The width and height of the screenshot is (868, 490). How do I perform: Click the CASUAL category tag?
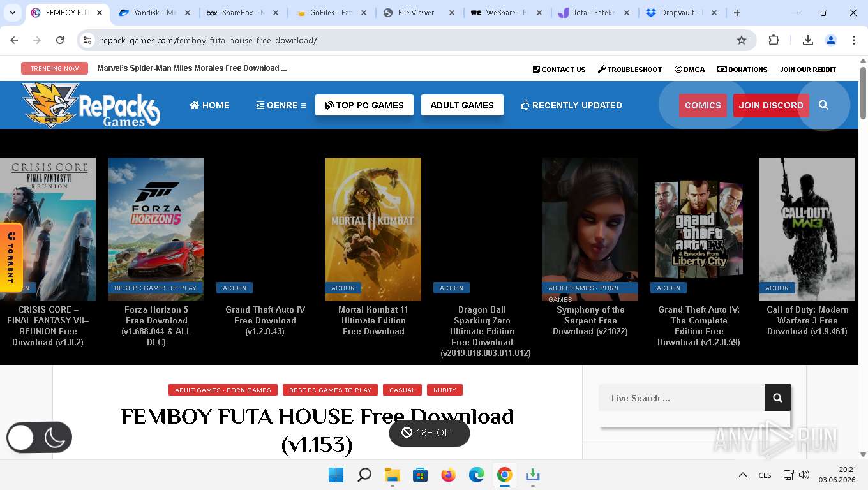pyautogui.click(x=402, y=390)
